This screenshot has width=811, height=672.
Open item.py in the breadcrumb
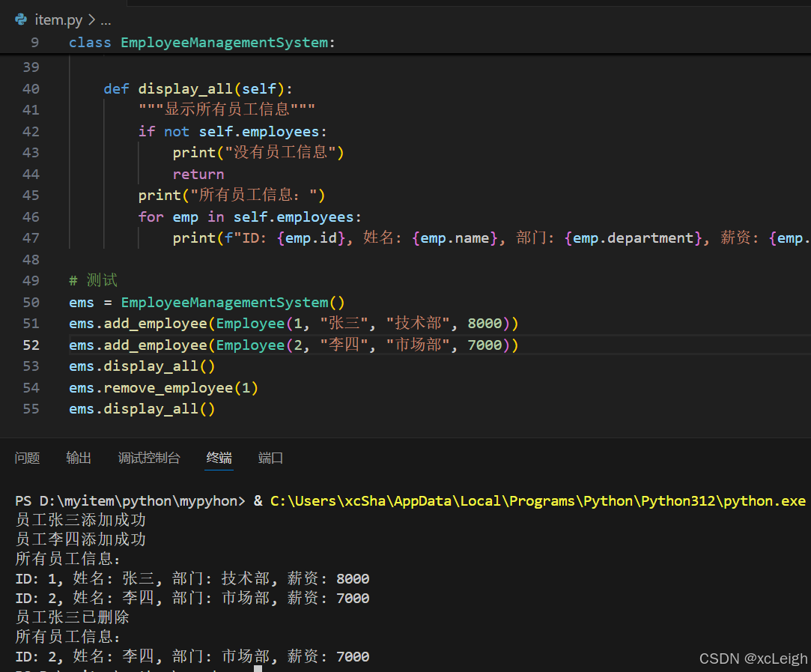click(58, 19)
